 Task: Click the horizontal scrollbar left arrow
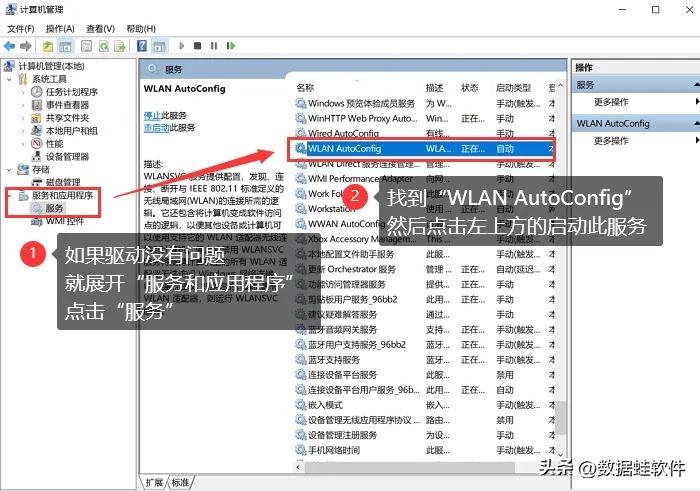(x=299, y=467)
